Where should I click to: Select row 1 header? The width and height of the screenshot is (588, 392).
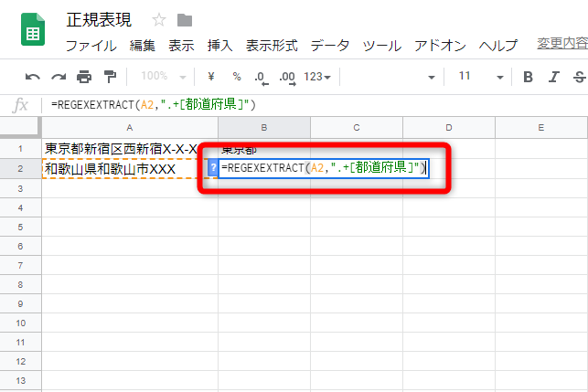coord(21,149)
